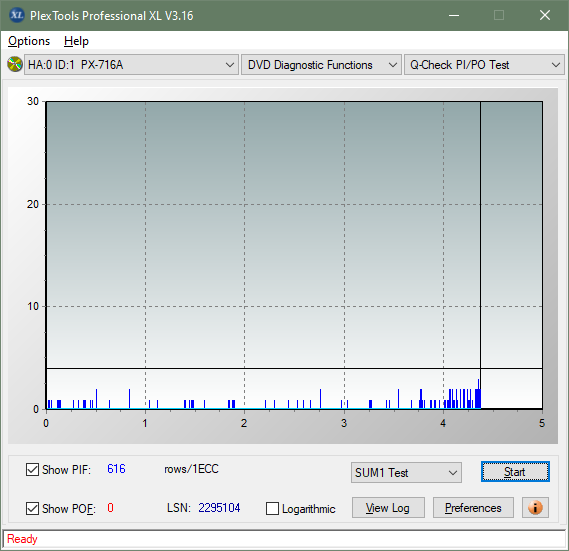This screenshot has height=551, width=569.
Task: Click the POF value 0
Action: pos(110,508)
